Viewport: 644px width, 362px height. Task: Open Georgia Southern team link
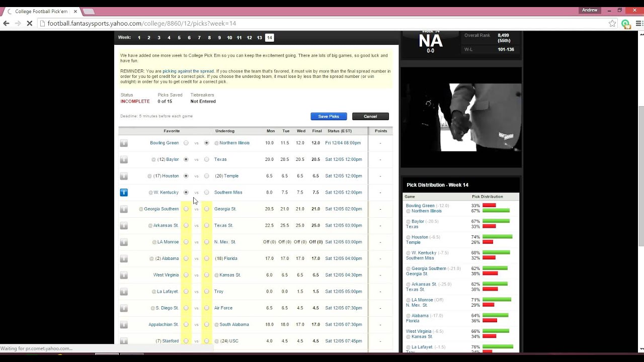(x=161, y=209)
